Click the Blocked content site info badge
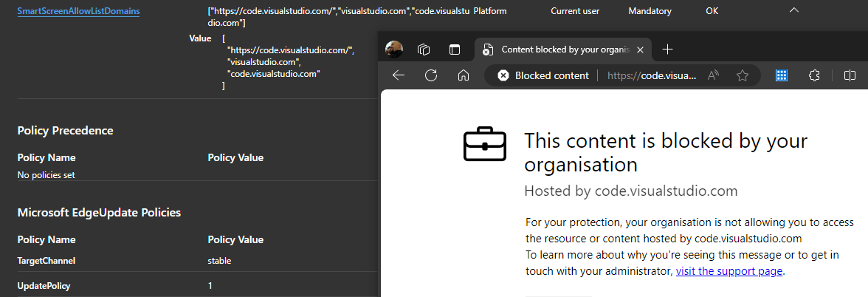 coord(542,75)
